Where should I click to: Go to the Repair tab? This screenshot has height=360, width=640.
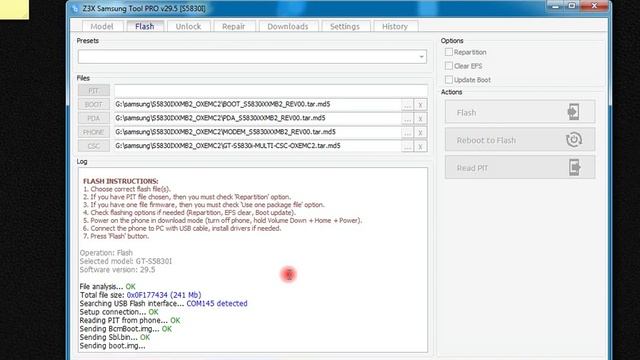(x=233, y=26)
